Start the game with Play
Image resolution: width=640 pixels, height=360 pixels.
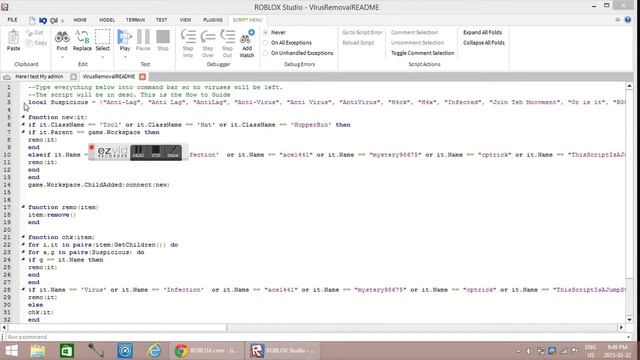coord(124,40)
